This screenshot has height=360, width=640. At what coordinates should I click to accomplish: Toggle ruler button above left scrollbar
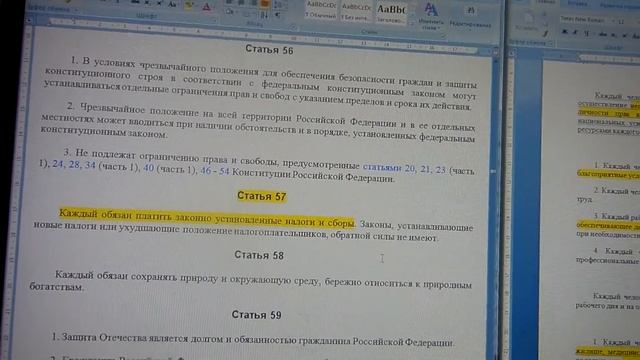pos(495,51)
